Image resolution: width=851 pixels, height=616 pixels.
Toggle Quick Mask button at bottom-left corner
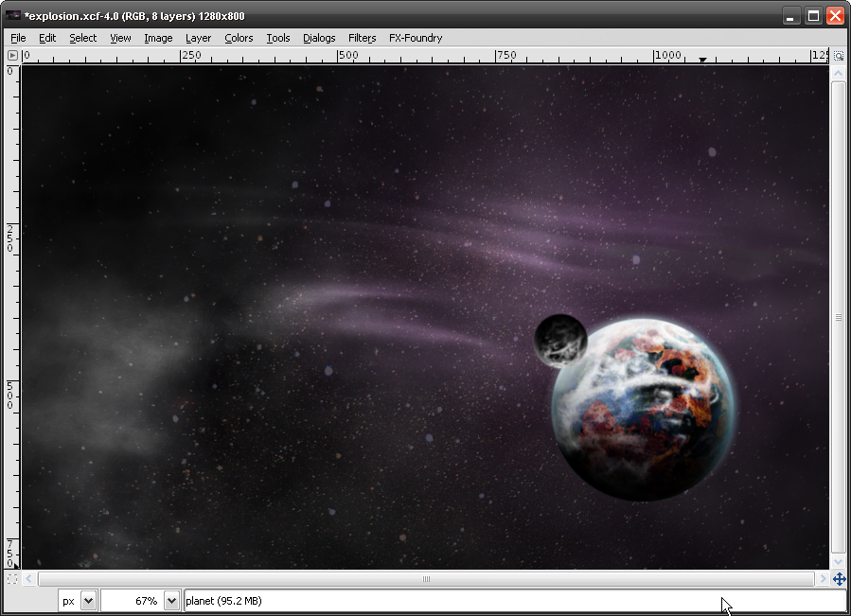(12, 579)
